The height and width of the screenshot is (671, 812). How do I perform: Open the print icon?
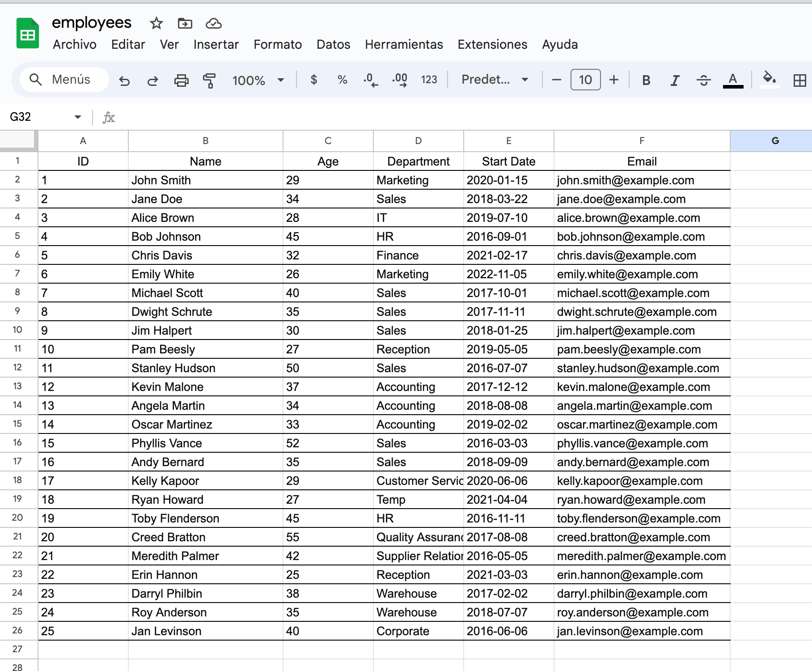(181, 80)
